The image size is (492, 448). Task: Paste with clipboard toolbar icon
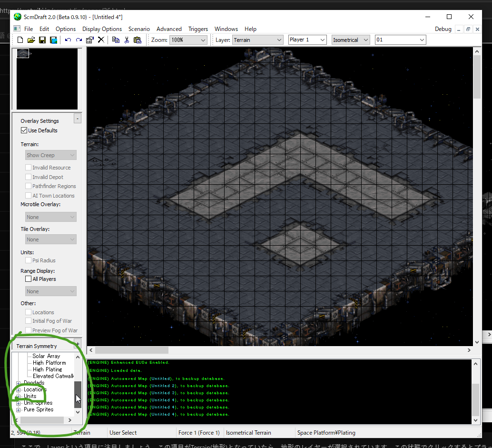point(138,40)
